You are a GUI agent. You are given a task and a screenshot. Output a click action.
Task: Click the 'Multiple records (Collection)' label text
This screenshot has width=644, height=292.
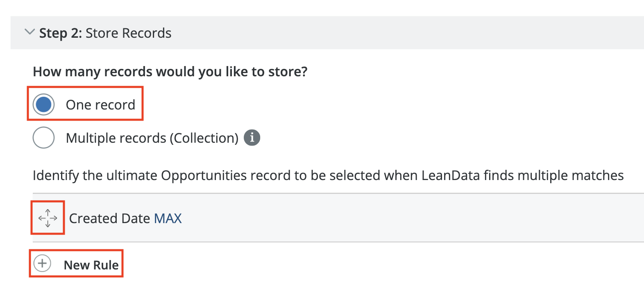coord(152,138)
